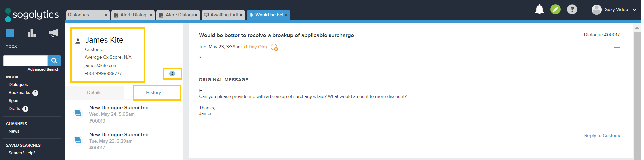Open the bar chart reports icon

31,33
